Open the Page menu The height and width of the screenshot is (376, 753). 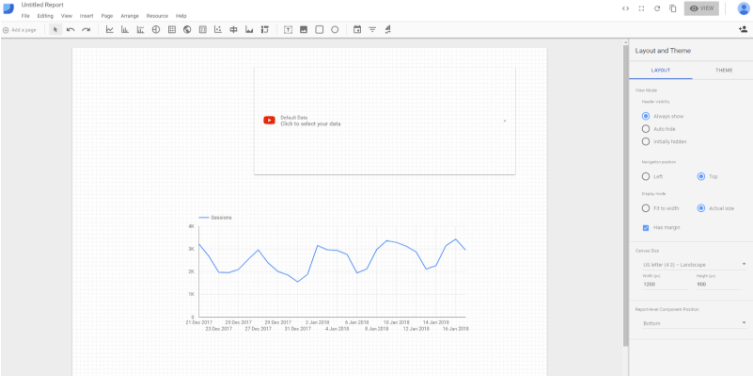point(107,16)
